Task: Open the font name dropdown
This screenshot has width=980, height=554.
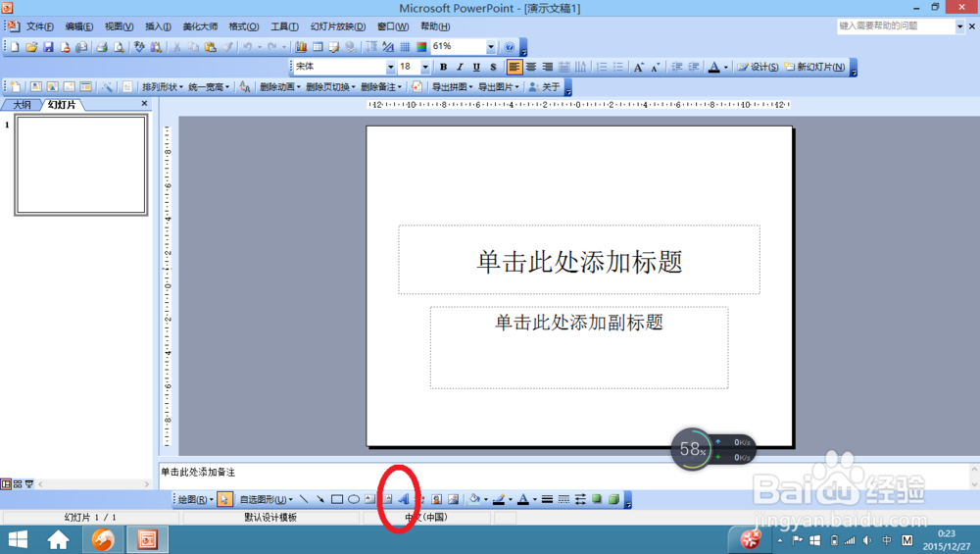Action: (391, 67)
